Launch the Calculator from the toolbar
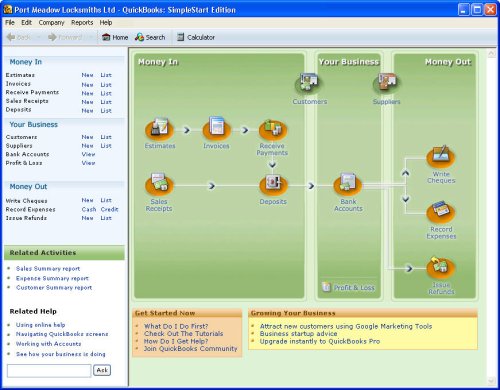 click(x=196, y=37)
